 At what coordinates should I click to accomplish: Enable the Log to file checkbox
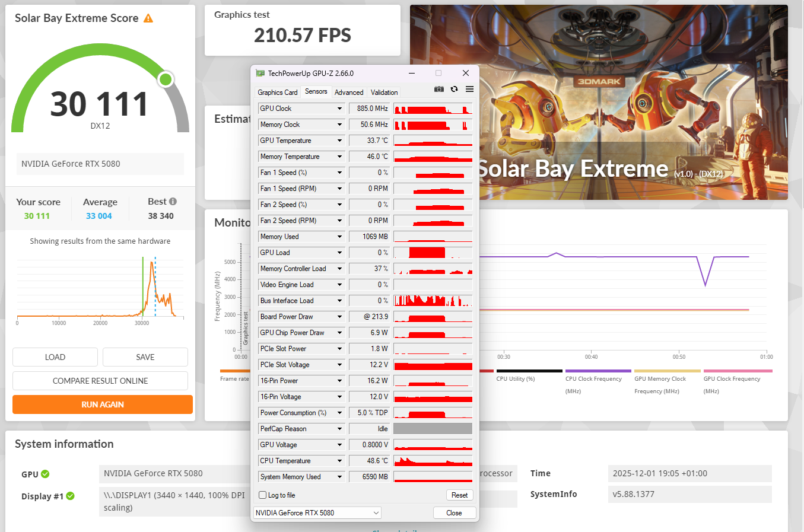[x=263, y=495]
